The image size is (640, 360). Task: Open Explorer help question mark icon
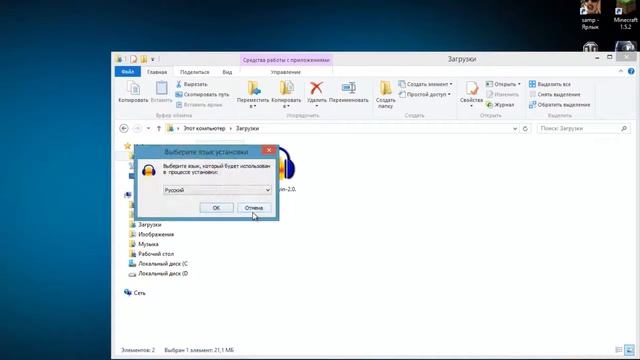tap(631, 71)
